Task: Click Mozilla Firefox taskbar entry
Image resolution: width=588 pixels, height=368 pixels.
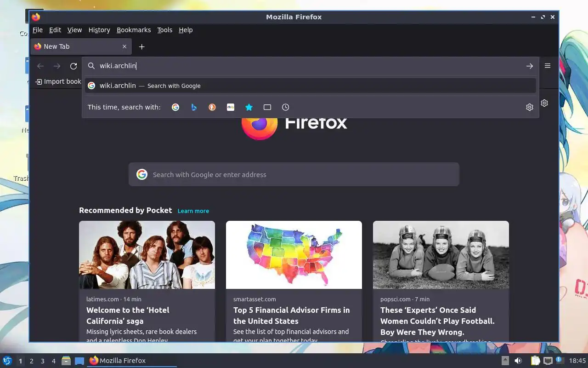Action: tap(132, 361)
